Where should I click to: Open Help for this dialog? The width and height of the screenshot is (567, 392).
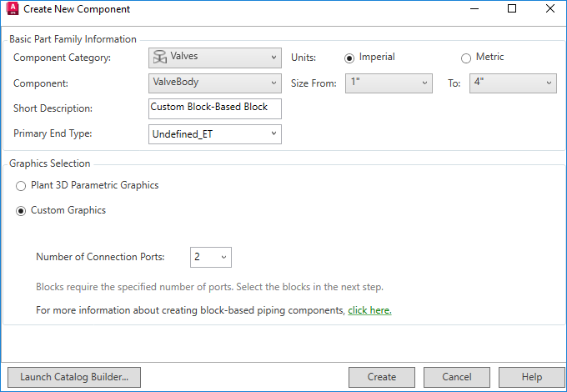click(x=531, y=377)
